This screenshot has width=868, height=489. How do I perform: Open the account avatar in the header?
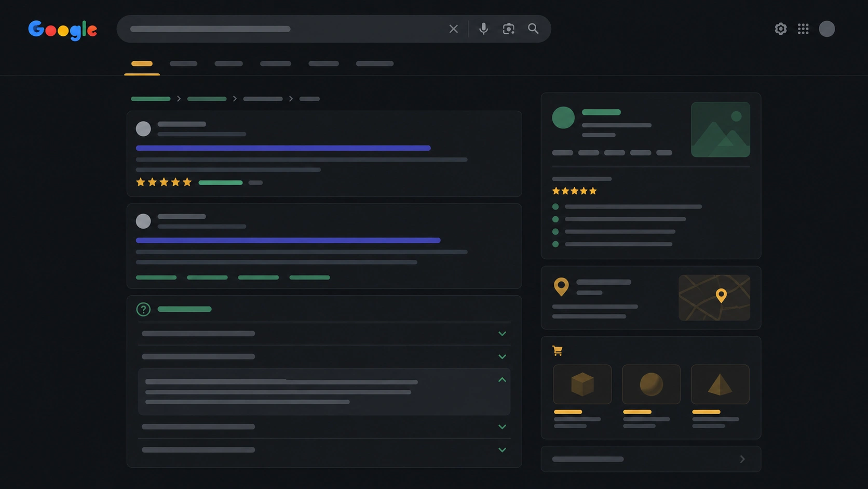(827, 29)
